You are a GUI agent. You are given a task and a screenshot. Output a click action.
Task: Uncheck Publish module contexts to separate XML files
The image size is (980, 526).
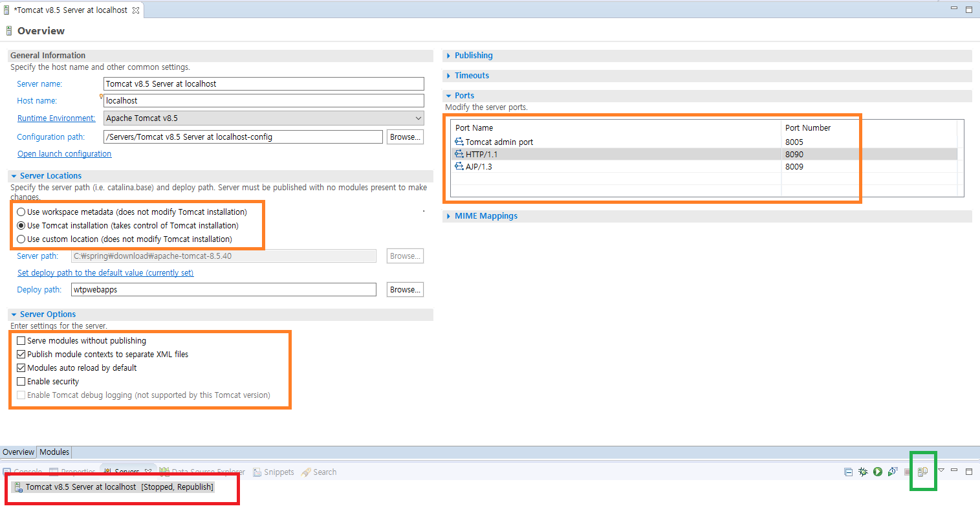pyautogui.click(x=21, y=355)
